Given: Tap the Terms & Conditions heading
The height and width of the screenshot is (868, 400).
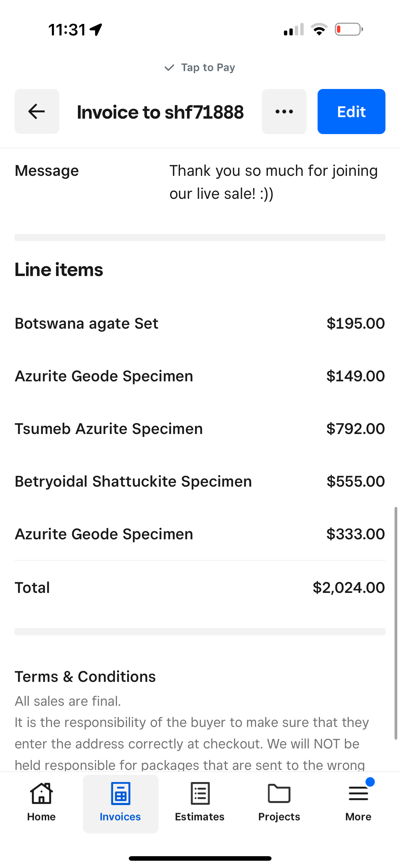Looking at the screenshot, I should (x=85, y=677).
